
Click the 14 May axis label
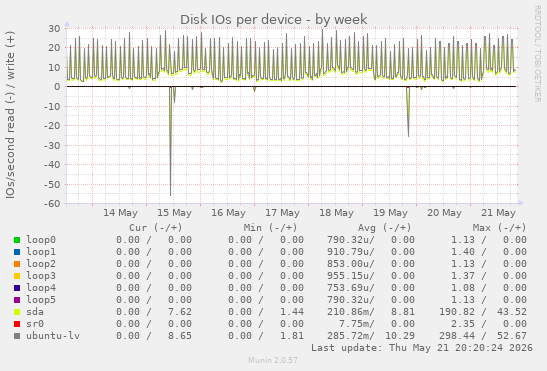click(x=120, y=213)
